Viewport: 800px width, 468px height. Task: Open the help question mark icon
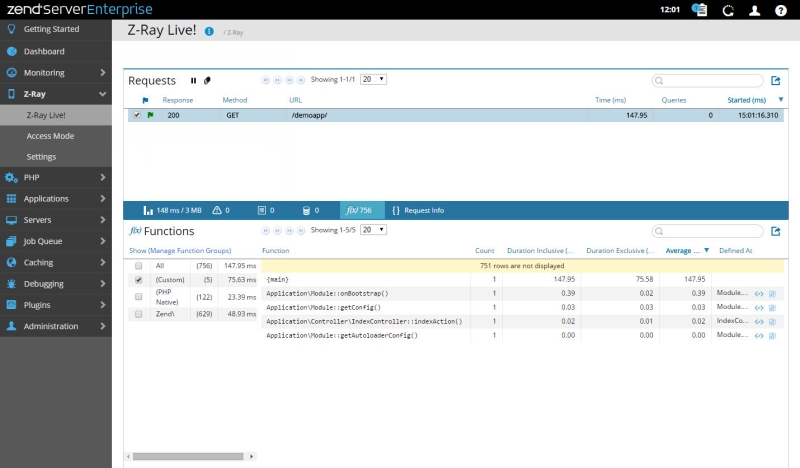click(x=781, y=10)
